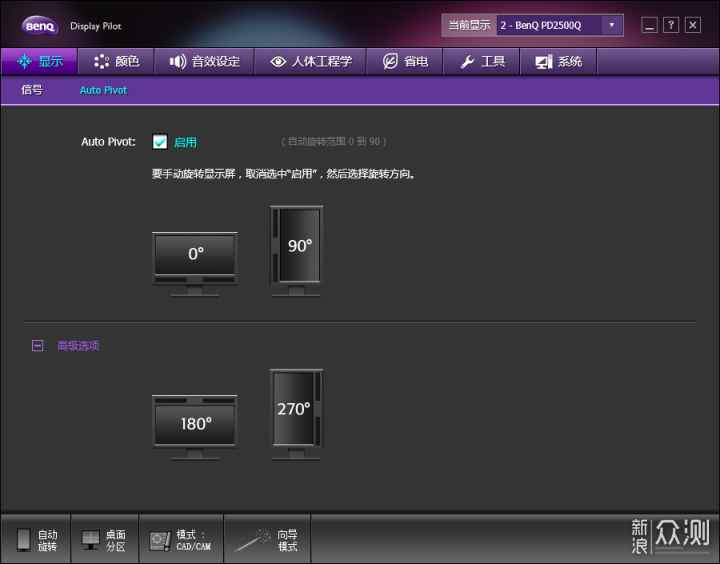The width and height of the screenshot is (720, 564).
Task: Click the 自动旋转范围 0 到 90 note
Action: point(334,141)
